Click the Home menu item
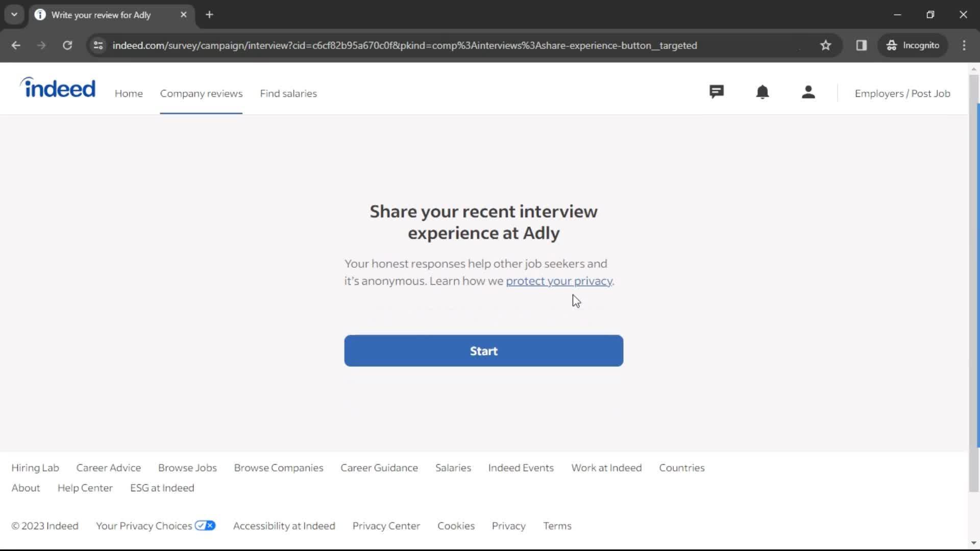The width and height of the screenshot is (980, 551). click(x=129, y=93)
